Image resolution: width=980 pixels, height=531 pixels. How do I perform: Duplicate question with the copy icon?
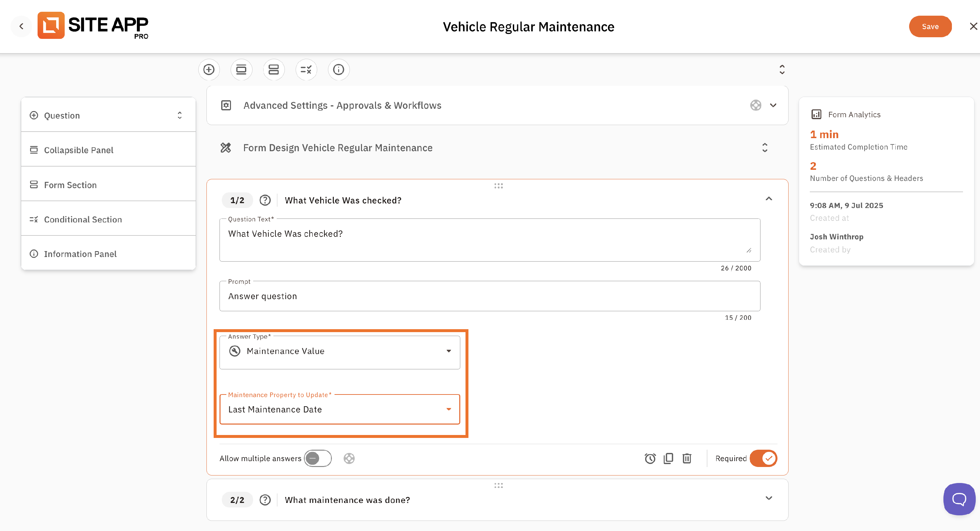pyautogui.click(x=668, y=459)
